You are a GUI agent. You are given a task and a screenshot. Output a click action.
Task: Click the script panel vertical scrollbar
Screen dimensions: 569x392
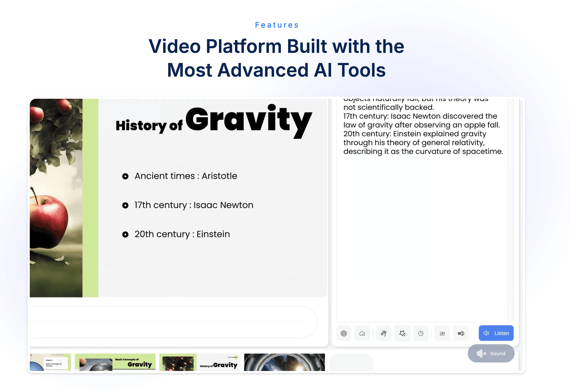click(511, 209)
